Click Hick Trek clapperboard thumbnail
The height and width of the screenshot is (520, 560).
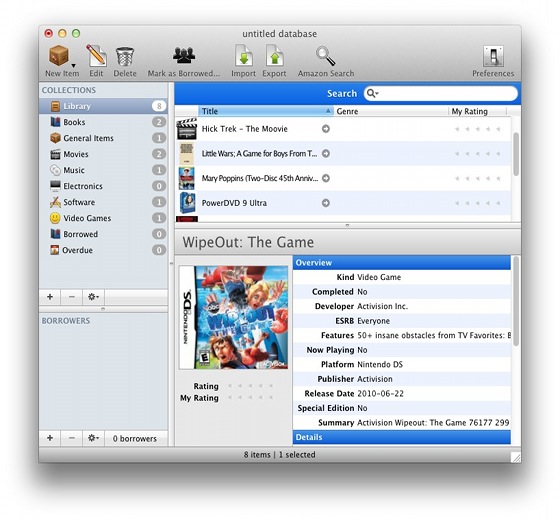pyautogui.click(x=187, y=129)
